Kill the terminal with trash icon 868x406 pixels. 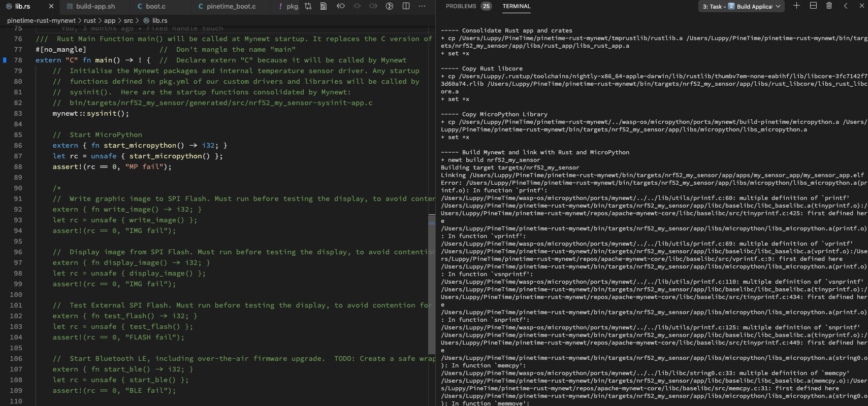pos(829,6)
